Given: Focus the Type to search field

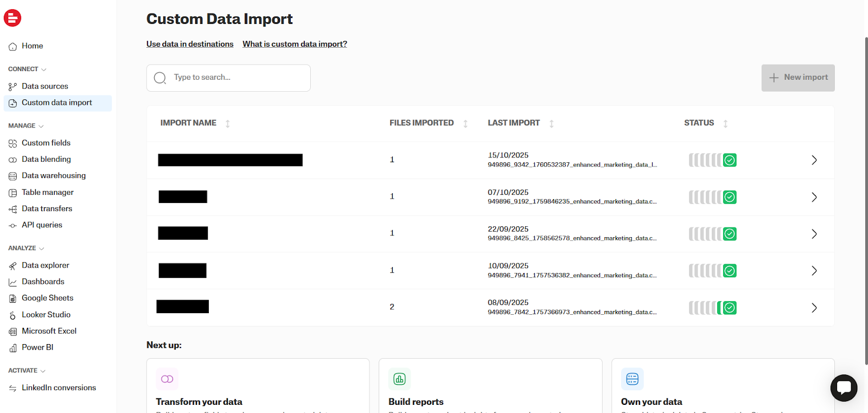Looking at the screenshot, I should 228,78.
